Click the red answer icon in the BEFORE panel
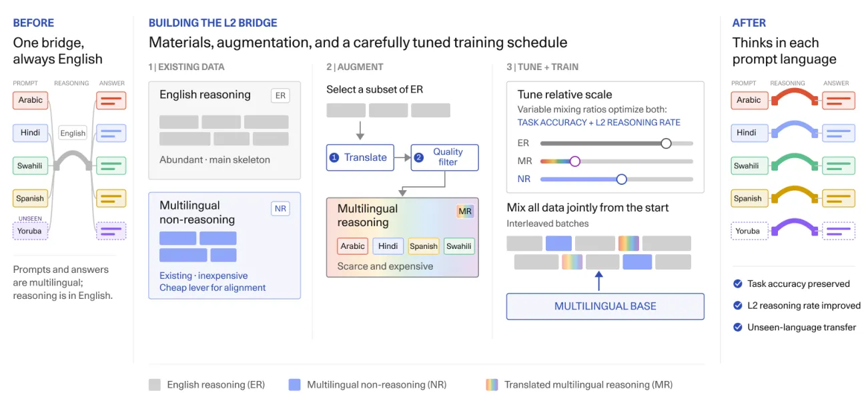The width and height of the screenshot is (868, 413). [x=111, y=100]
